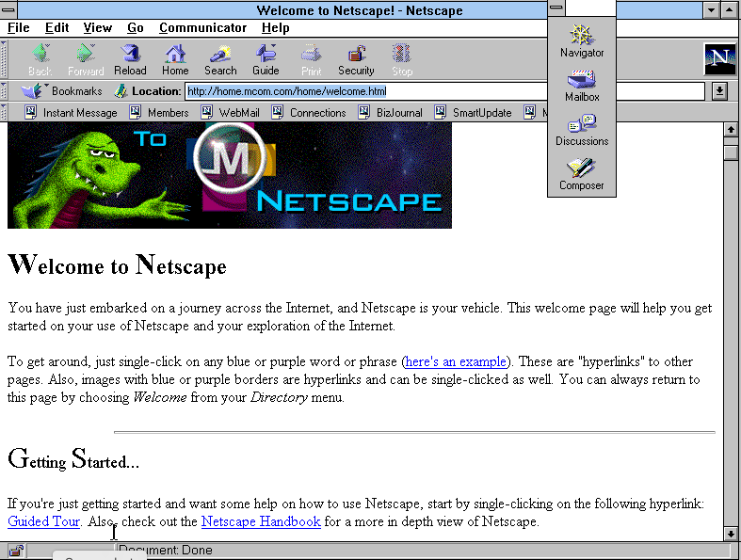This screenshot has height=560, width=741.
Task: Open the Netscape Handbook link
Action: point(261,521)
